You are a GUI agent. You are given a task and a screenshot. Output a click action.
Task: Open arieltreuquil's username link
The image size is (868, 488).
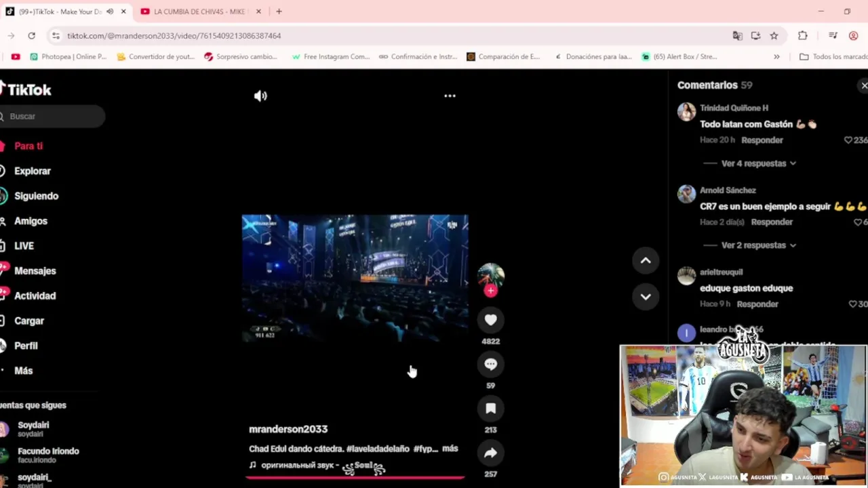[721, 272]
